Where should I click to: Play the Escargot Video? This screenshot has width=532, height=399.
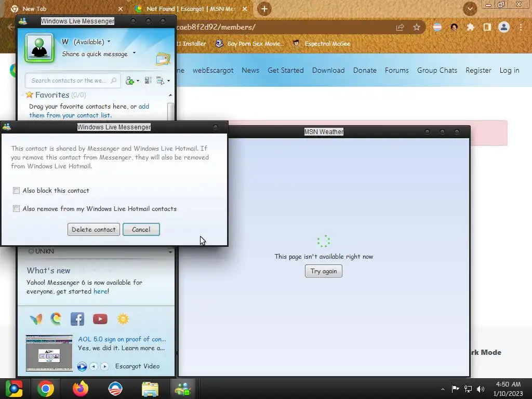click(x=82, y=366)
